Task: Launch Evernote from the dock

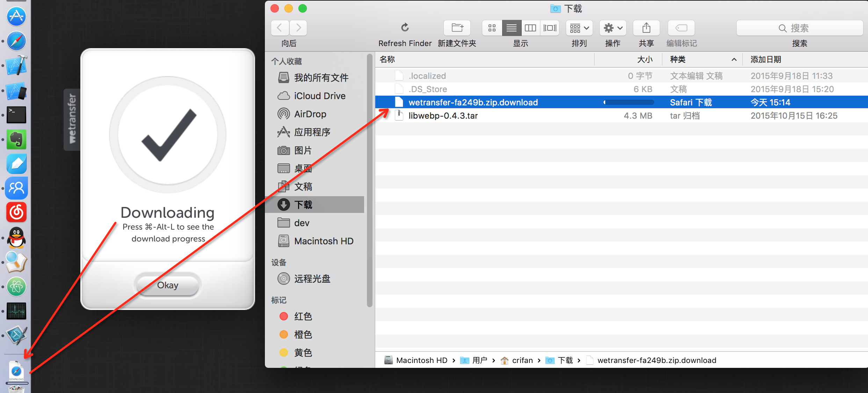Action: [x=16, y=140]
